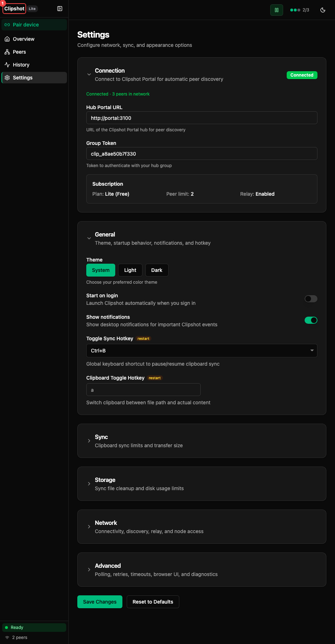The height and width of the screenshot is (644, 335).
Task: Open Peers via the network icon
Action: pos(7,52)
